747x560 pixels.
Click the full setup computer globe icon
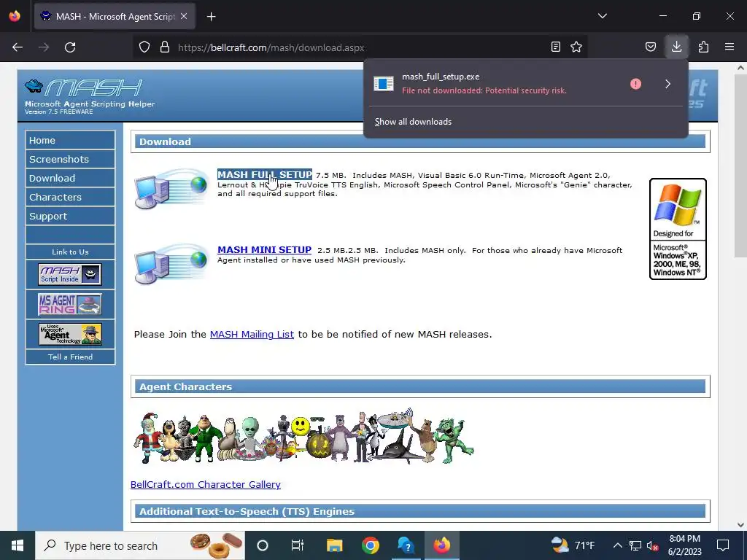click(171, 189)
